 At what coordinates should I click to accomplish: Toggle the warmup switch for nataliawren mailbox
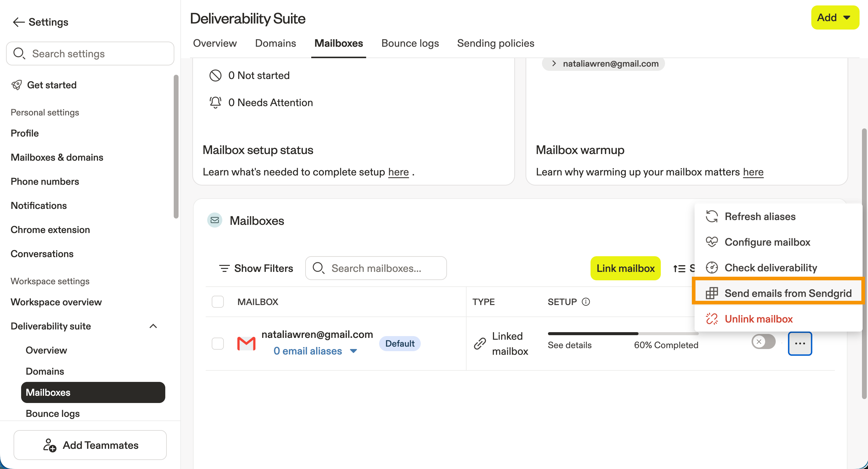763,342
